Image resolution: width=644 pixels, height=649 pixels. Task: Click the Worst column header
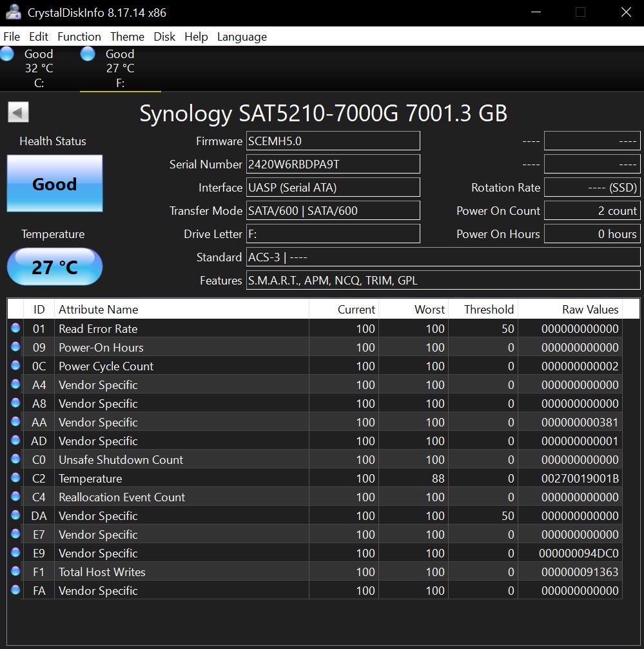[x=414, y=309]
